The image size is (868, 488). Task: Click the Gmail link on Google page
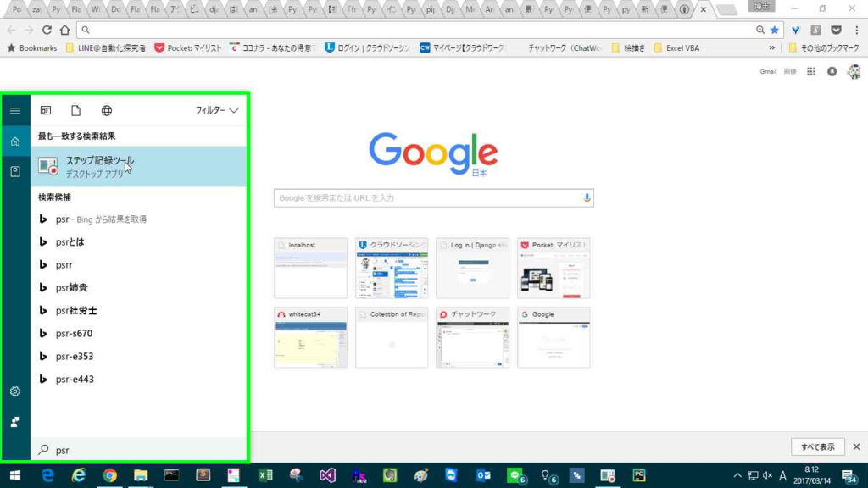[x=768, y=71]
